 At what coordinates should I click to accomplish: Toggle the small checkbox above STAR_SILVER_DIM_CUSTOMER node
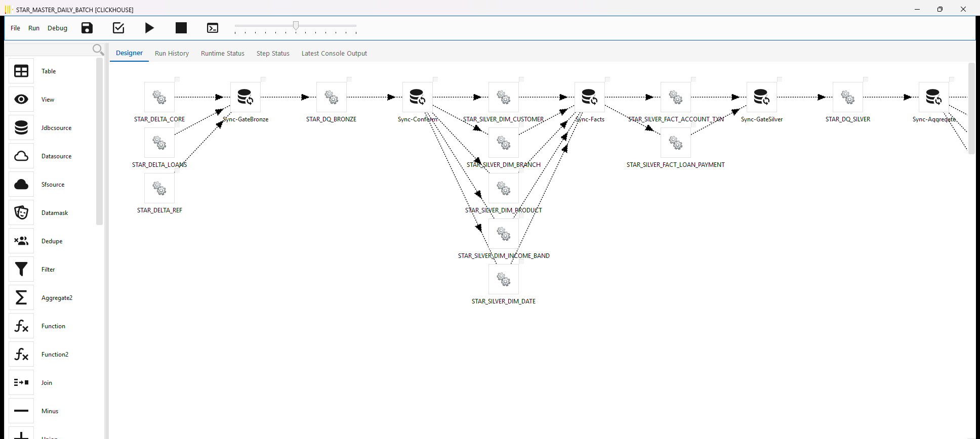click(521, 79)
